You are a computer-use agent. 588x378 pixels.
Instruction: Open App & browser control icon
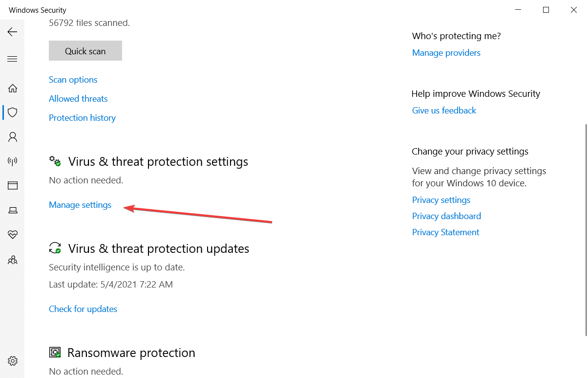(13, 186)
